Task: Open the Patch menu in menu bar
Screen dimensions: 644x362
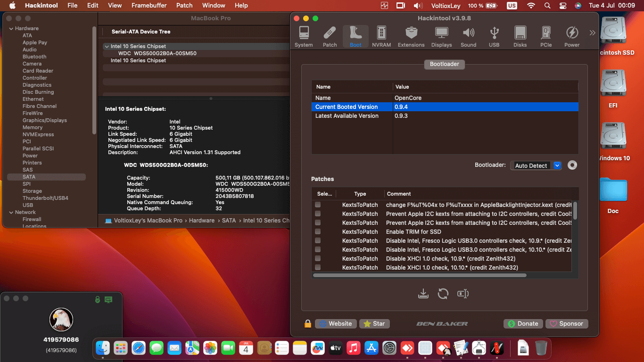Action: pos(184,5)
